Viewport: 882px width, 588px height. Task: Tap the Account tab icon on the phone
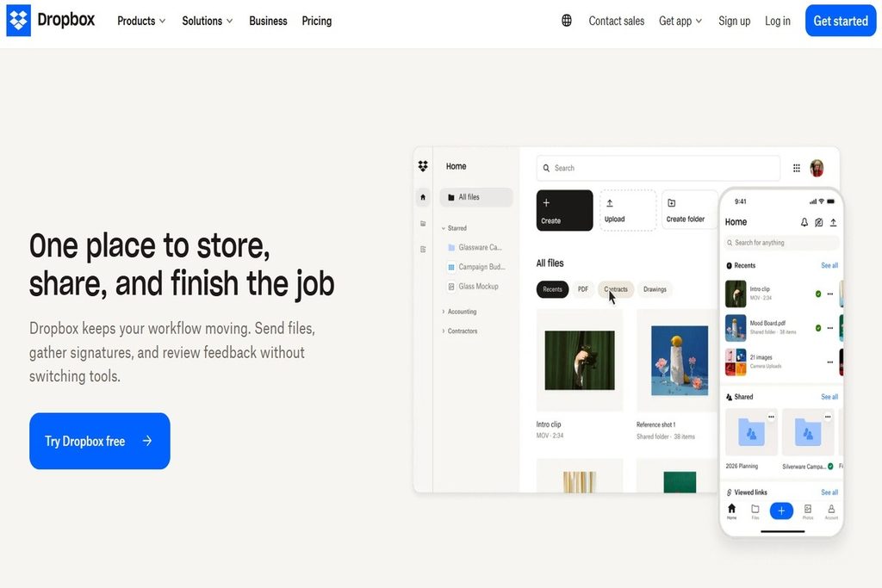[x=831, y=511]
